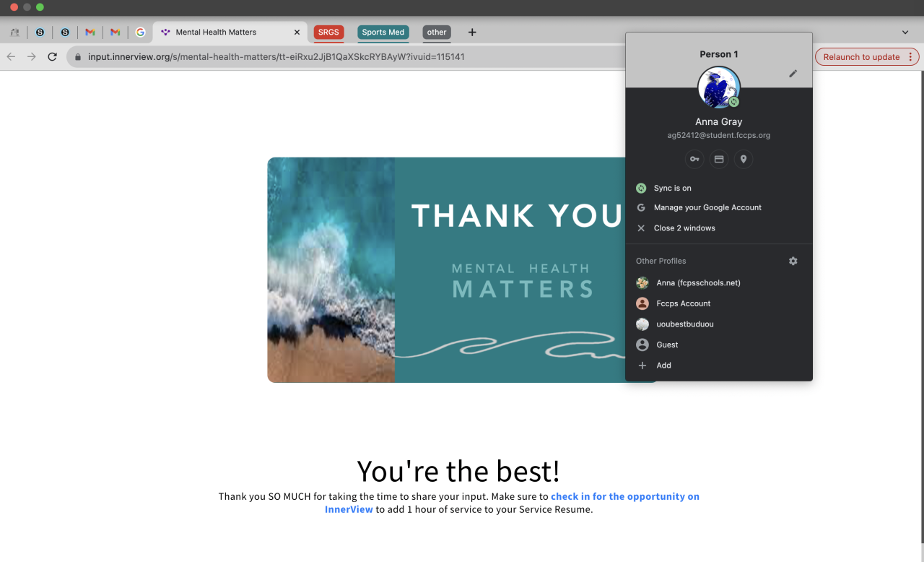Choose Manage your Google Account
The width and height of the screenshot is (924, 562).
719,207
